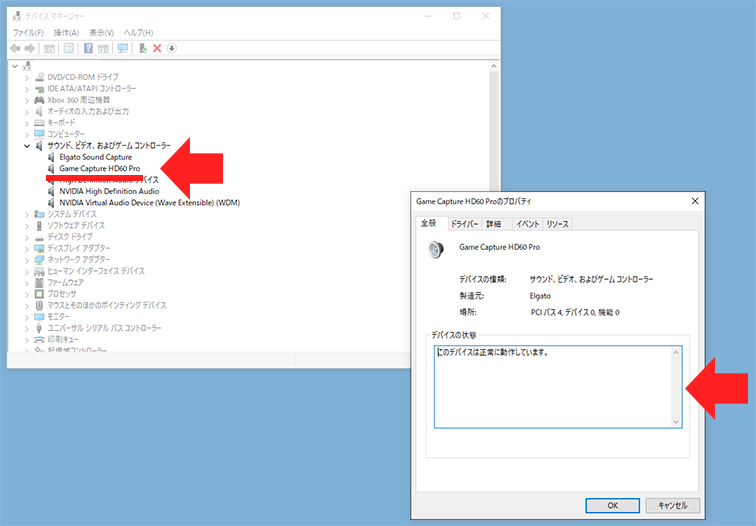
Task: Click the 印刷キュー printer icon
Action: point(40,339)
